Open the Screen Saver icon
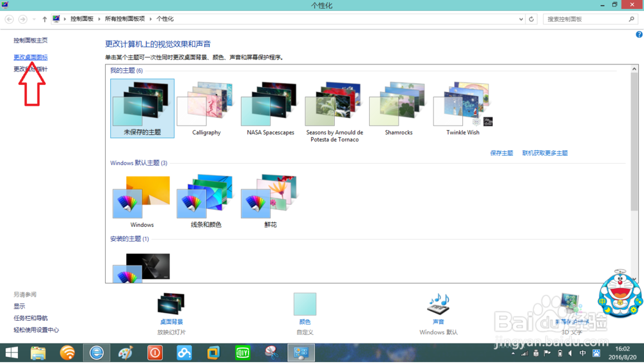The height and width of the screenshot is (364, 644). pyautogui.click(x=571, y=304)
